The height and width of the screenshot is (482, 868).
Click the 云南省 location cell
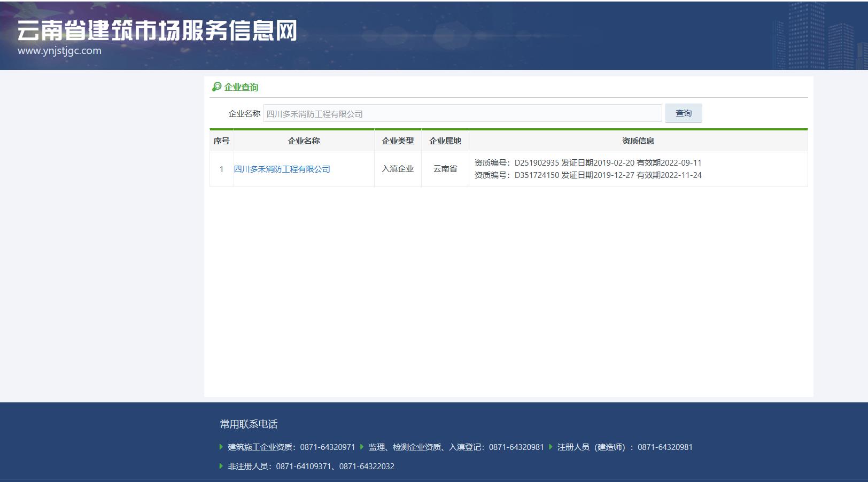click(x=445, y=169)
